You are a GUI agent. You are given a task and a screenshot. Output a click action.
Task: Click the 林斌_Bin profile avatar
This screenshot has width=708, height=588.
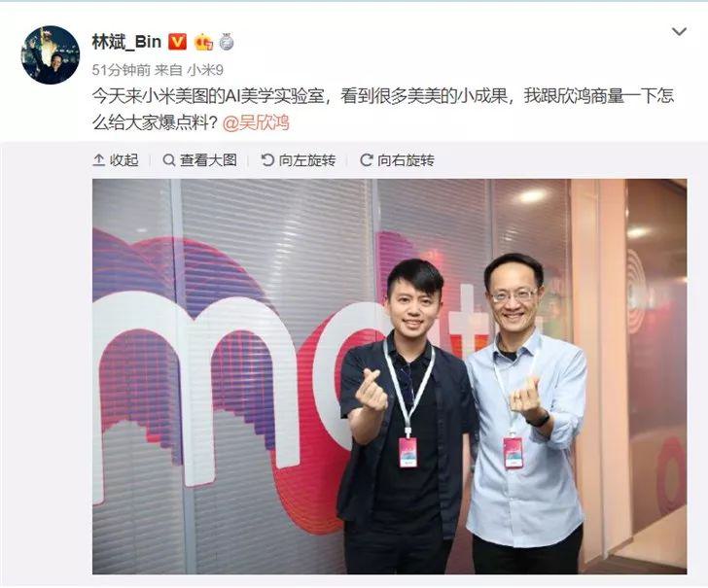(51, 55)
